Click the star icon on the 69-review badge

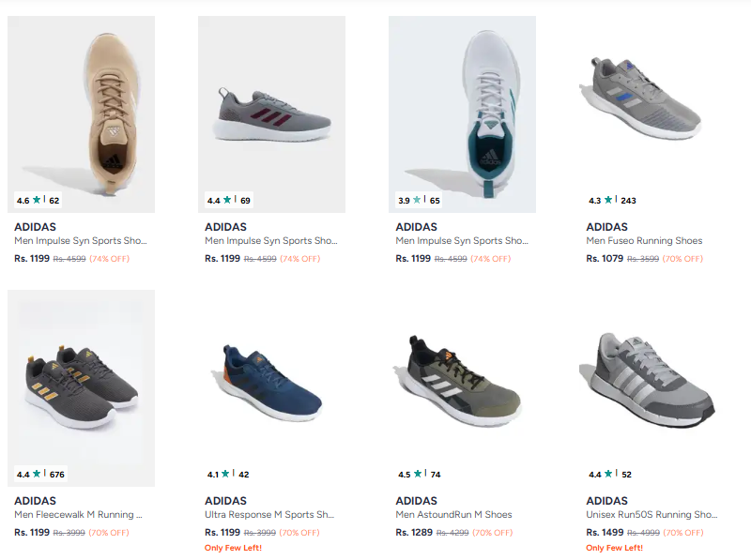pyautogui.click(x=227, y=200)
